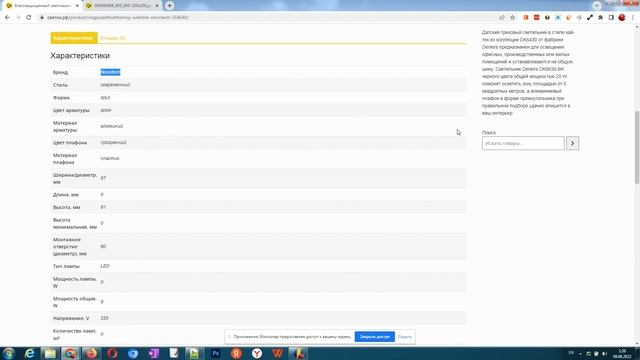Open the side panel toolbar icon
The width and height of the screenshot is (640, 360).
(611, 18)
